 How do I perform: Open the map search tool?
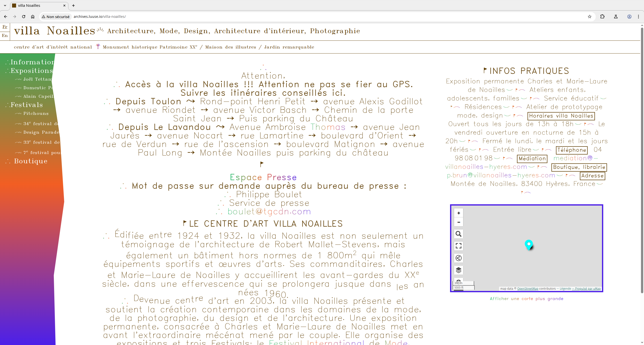pos(459,234)
